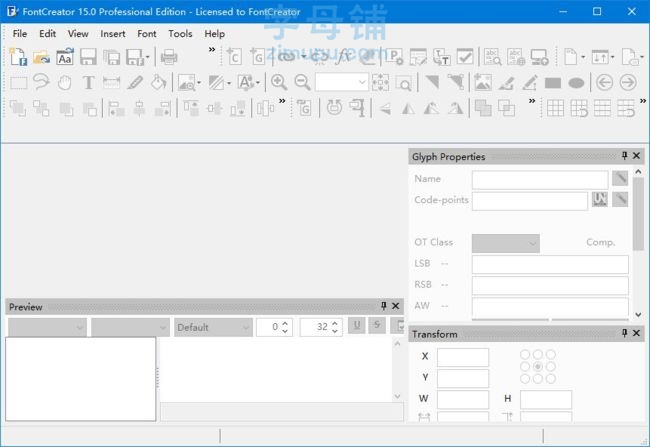Screen dimensions: 650x447
Task: Select the Pencil draw tool
Action: point(135,83)
